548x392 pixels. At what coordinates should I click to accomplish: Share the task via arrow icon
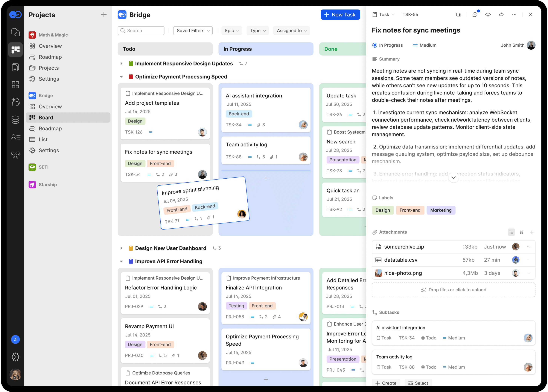[501, 14]
